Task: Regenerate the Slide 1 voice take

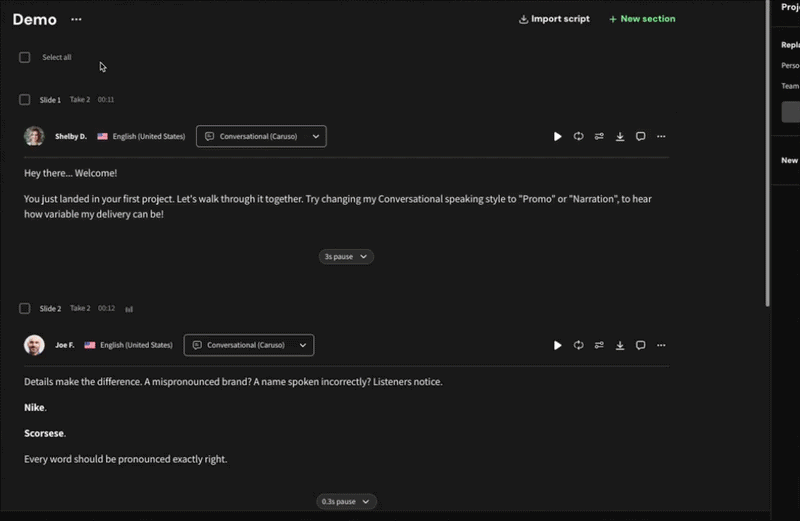Action: [578, 137]
